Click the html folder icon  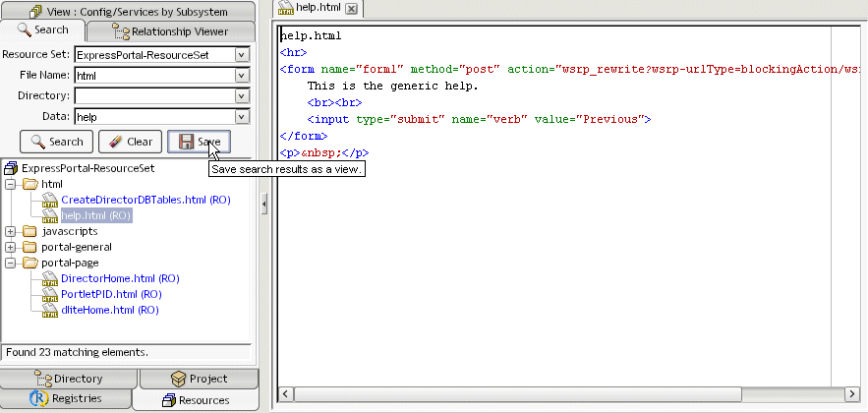[x=29, y=184]
